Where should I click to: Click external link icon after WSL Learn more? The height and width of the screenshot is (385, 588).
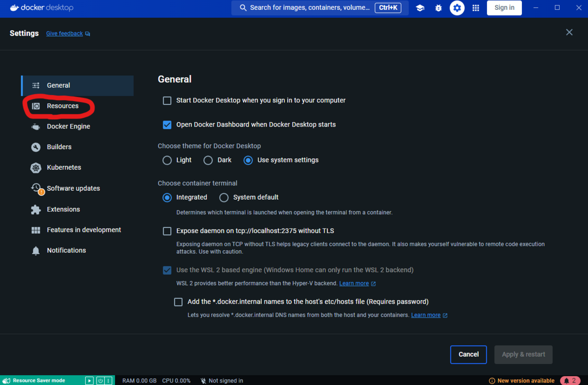coord(373,283)
